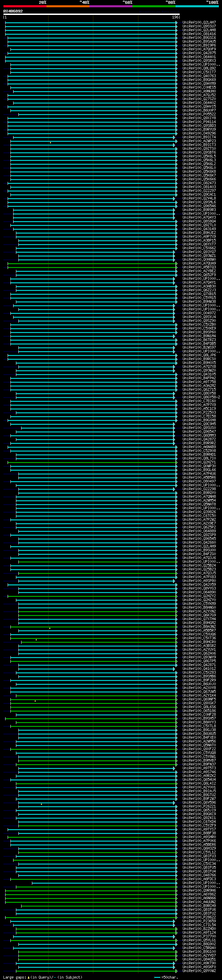Open hit UniRef100_B9GSC6
Viewport: 222px width, 980px height.
199,38
